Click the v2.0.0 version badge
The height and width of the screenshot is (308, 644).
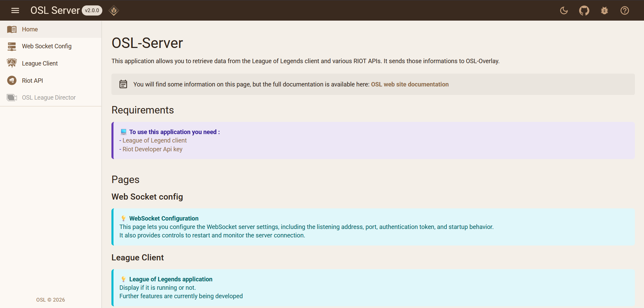pyautogui.click(x=92, y=10)
